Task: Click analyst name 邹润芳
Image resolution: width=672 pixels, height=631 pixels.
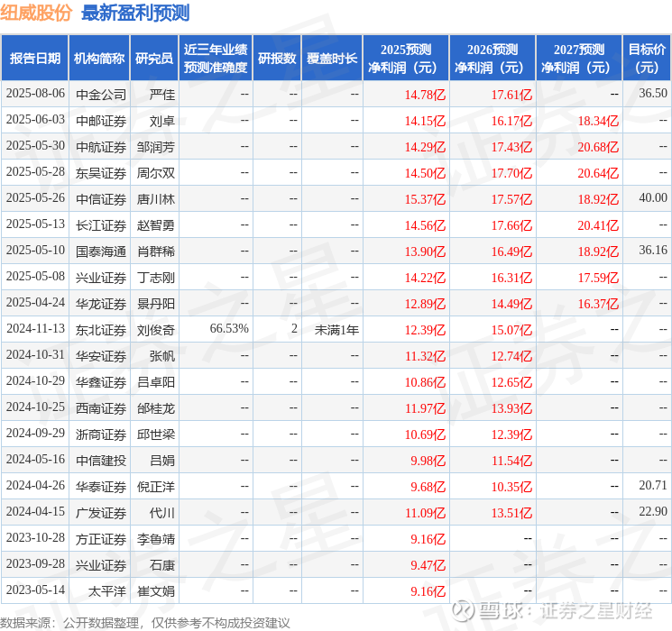Action: [156, 147]
